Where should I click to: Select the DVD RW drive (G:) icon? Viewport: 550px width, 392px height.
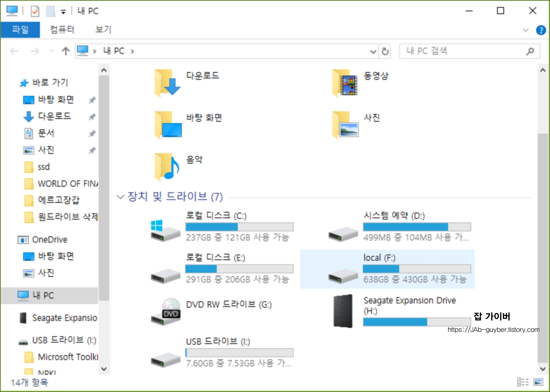point(166,312)
